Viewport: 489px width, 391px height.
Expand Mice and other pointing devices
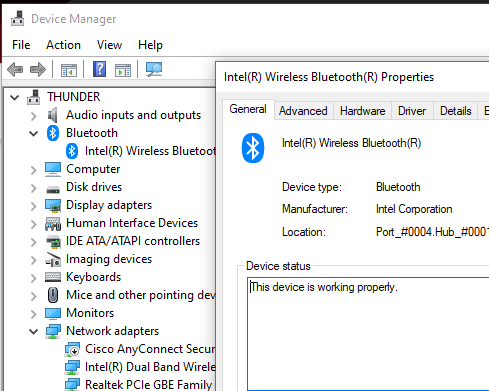tap(33, 296)
